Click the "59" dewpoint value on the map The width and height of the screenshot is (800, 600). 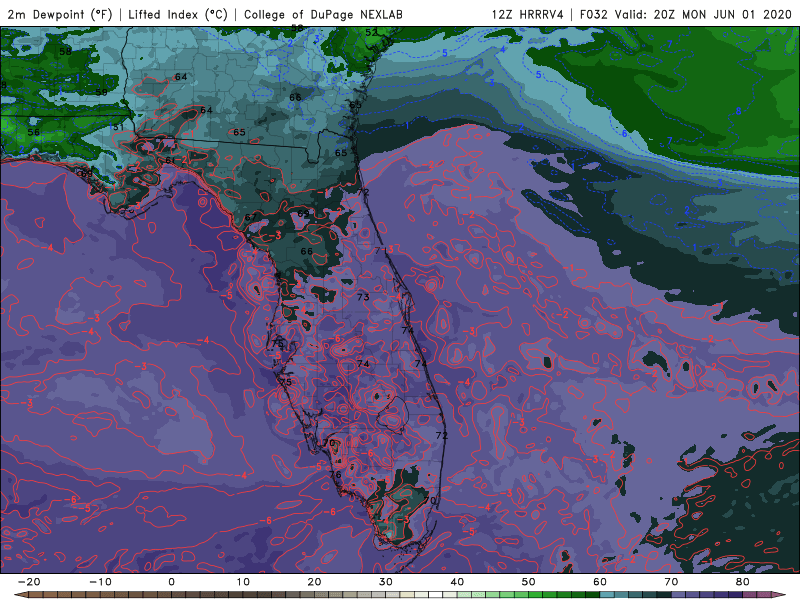[x=102, y=92]
